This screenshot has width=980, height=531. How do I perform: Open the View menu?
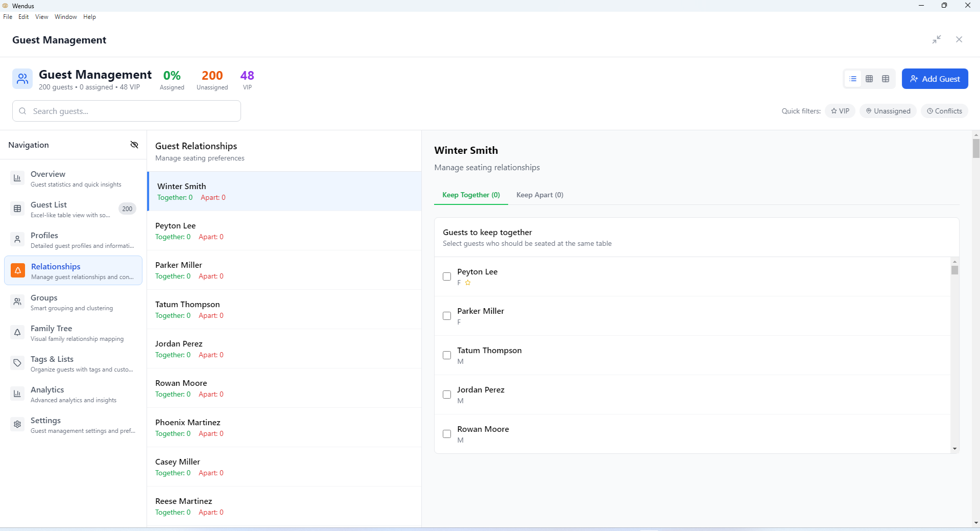[41, 16]
